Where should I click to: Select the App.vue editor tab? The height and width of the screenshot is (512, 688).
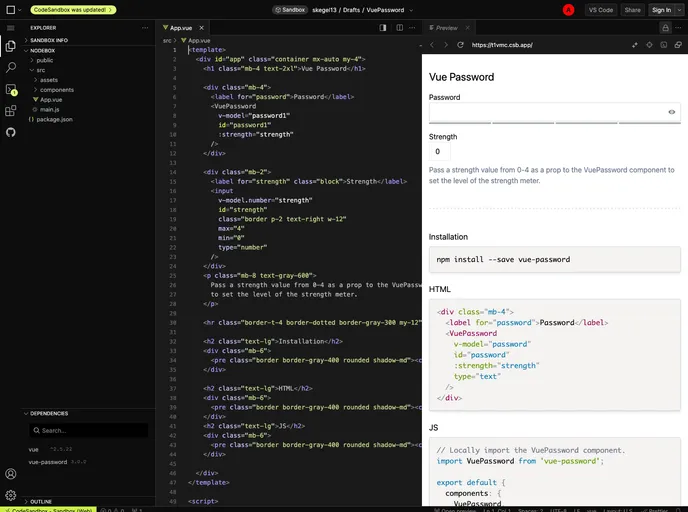[x=178, y=28]
